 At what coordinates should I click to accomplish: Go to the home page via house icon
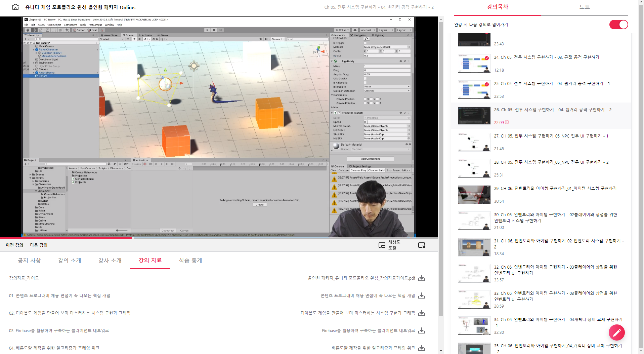tap(15, 7)
